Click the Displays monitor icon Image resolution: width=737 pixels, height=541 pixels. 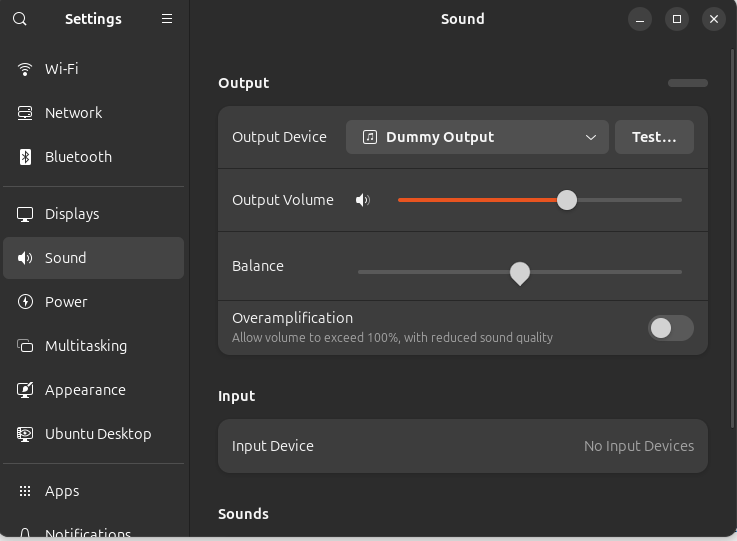(x=25, y=214)
